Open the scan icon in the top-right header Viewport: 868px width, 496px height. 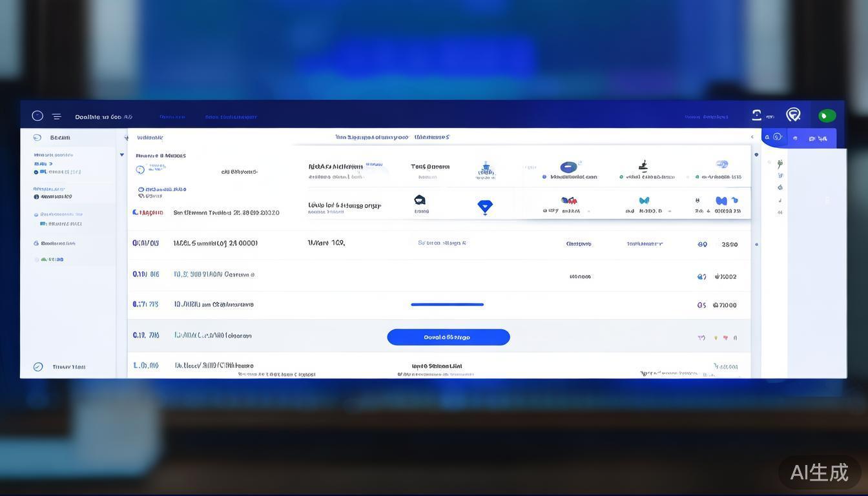(x=756, y=114)
